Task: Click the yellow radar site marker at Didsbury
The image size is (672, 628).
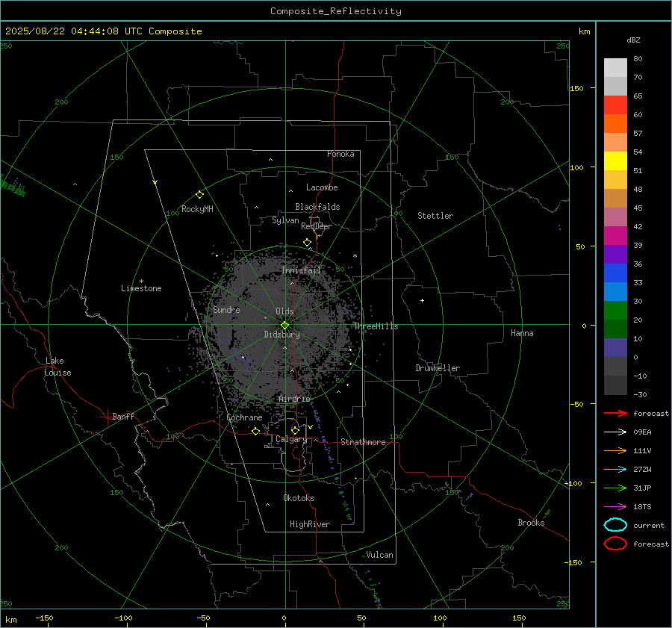Action: [284, 326]
